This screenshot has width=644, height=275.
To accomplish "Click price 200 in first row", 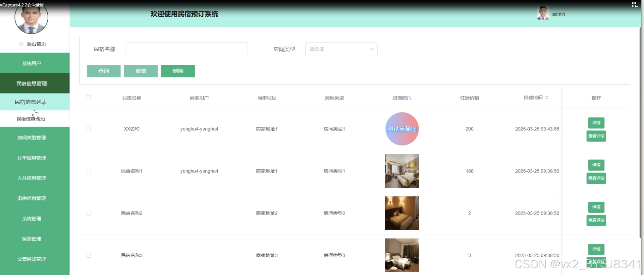I will pos(470,129).
